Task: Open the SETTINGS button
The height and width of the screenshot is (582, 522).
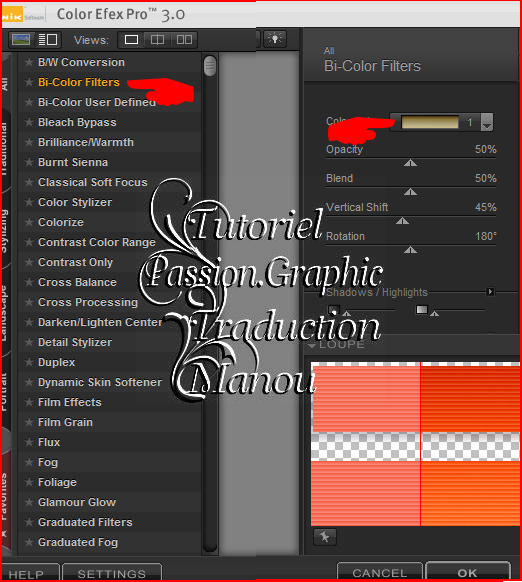Action: [x=112, y=573]
